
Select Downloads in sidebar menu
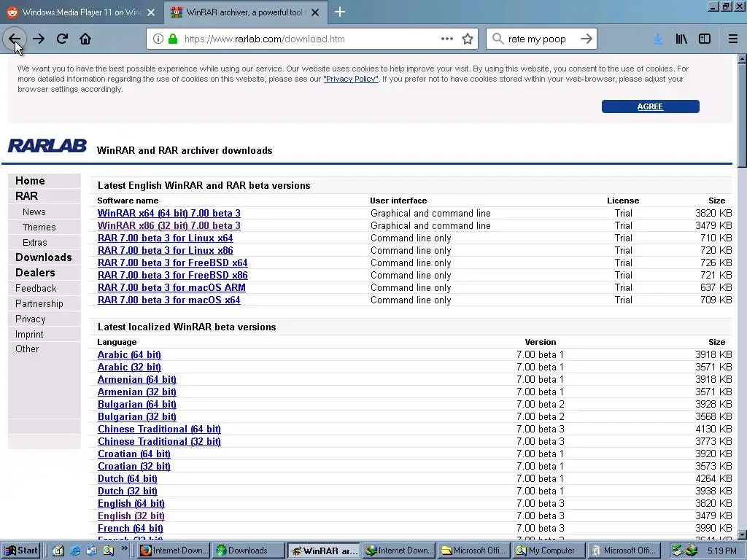coord(43,257)
